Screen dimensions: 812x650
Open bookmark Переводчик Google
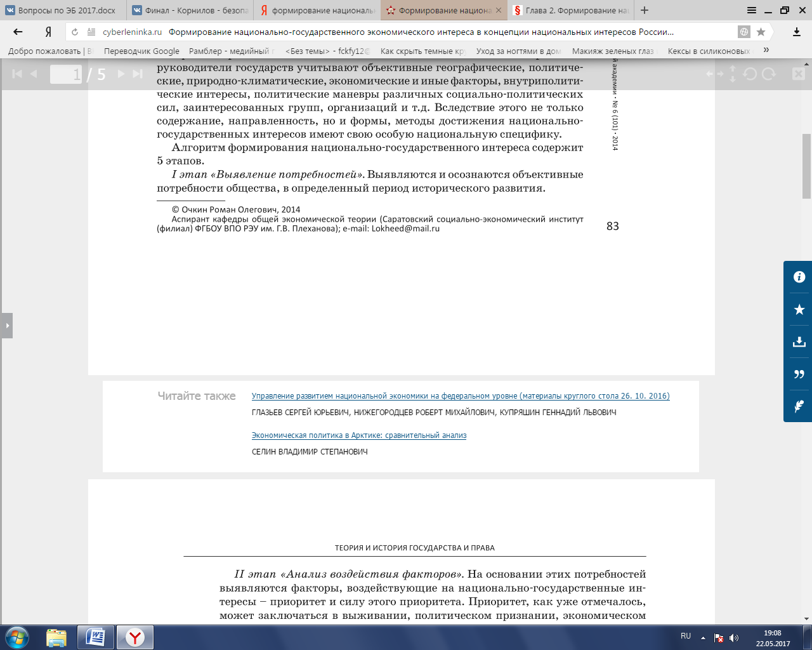(141, 51)
